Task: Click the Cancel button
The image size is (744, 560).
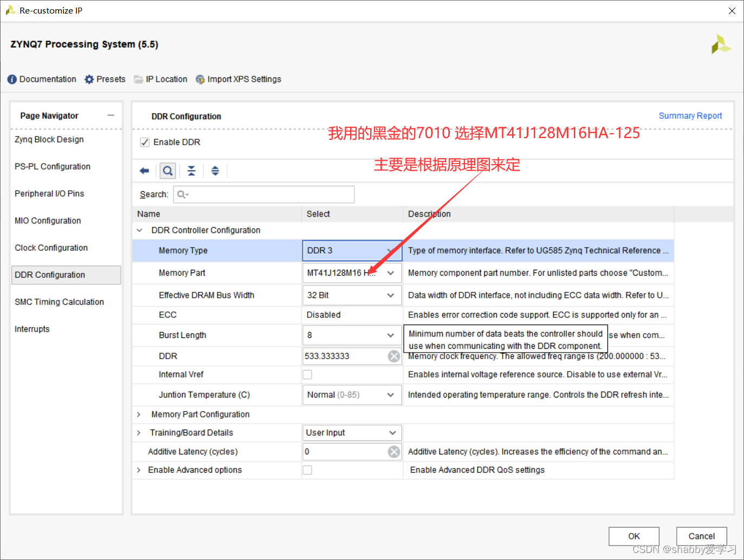Action: click(x=702, y=536)
